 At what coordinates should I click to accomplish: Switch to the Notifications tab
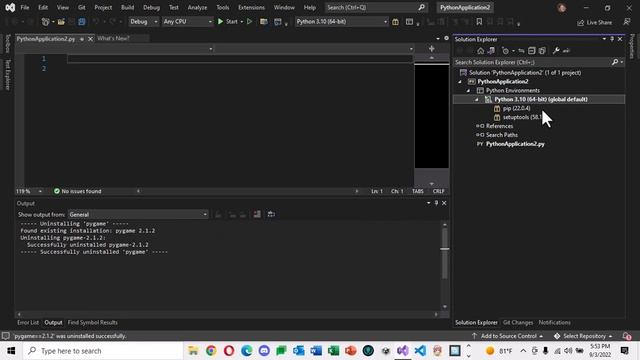click(x=554, y=322)
